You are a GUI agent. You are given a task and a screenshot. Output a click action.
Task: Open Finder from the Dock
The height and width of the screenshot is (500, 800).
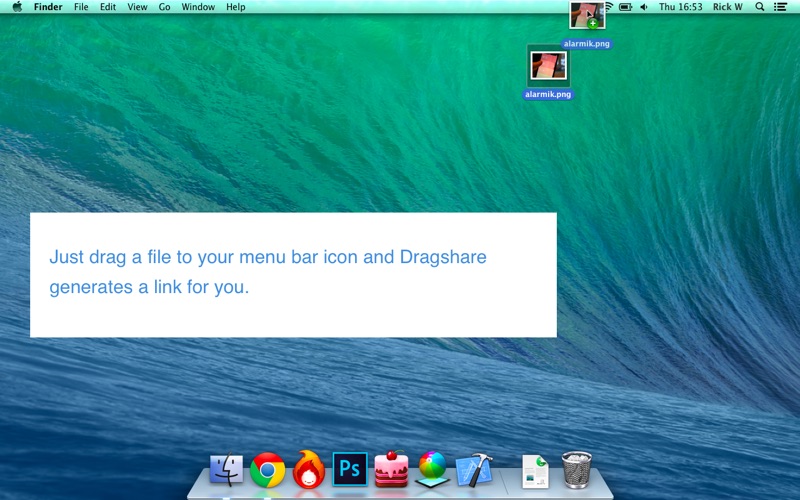pyautogui.click(x=227, y=469)
